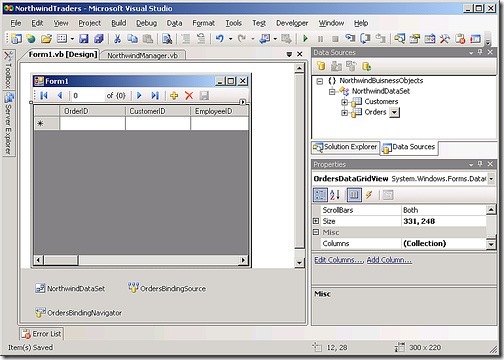Open the Build menu
This screenshot has width=504, height=360.
point(119,23)
